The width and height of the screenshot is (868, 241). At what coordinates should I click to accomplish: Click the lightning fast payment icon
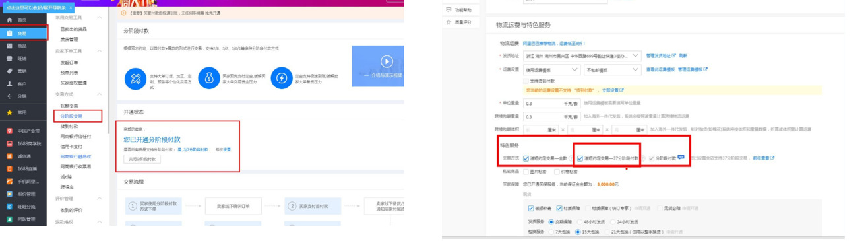(x=281, y=79)
